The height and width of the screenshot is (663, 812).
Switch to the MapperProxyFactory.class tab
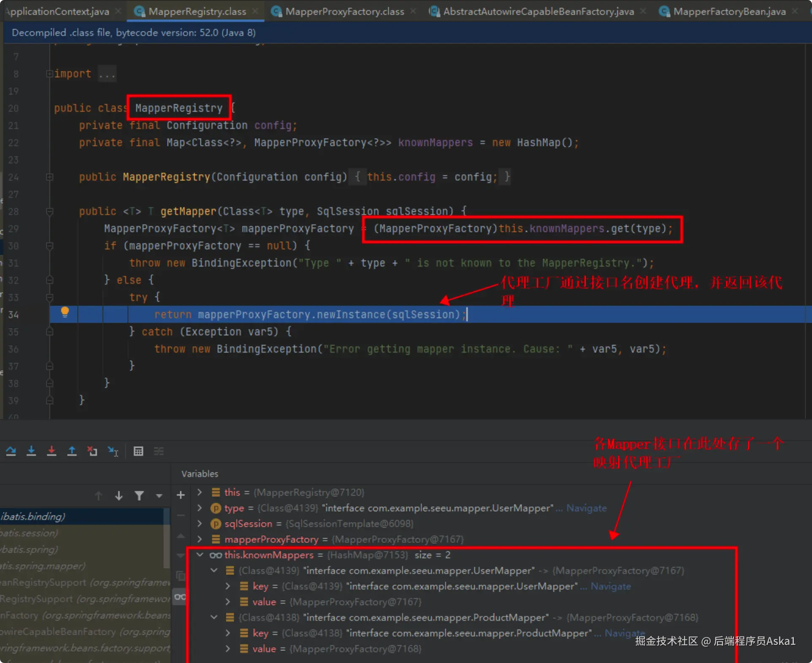[344, 11]
